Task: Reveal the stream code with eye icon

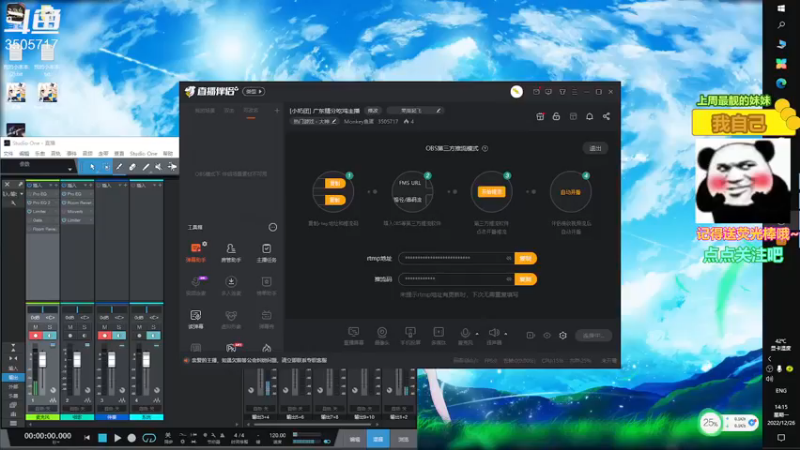Action: point(509,279)
